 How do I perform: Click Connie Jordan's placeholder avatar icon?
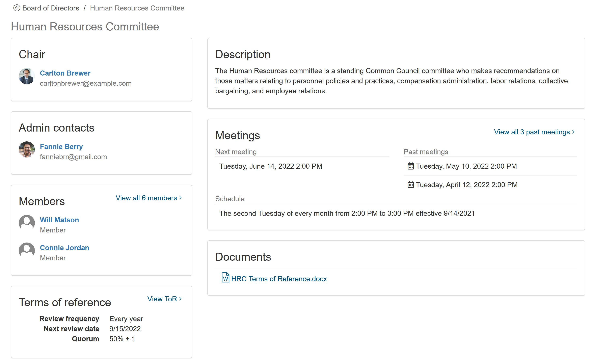[27, 250]
